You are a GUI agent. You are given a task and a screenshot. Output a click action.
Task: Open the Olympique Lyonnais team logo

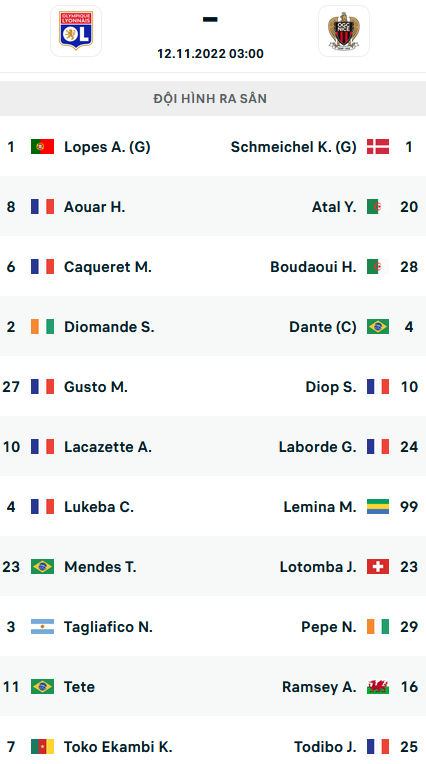point(76,31)
